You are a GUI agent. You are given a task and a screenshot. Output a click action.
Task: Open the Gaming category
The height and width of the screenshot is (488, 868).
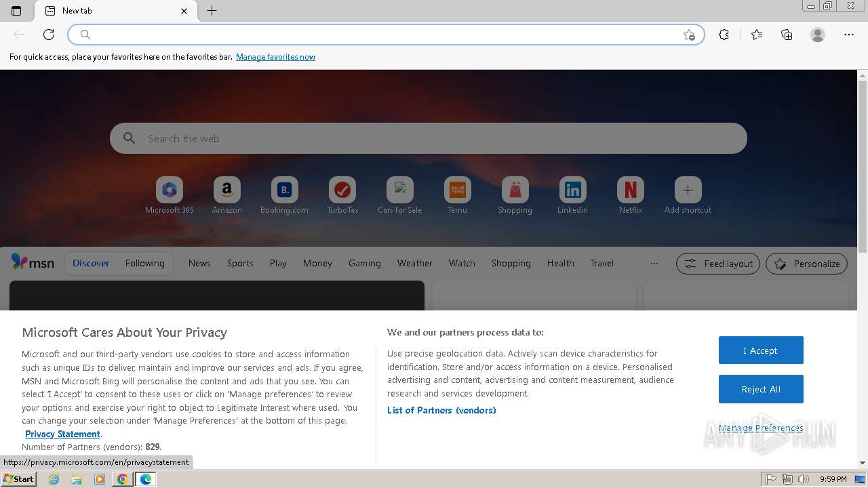(365, 263)
